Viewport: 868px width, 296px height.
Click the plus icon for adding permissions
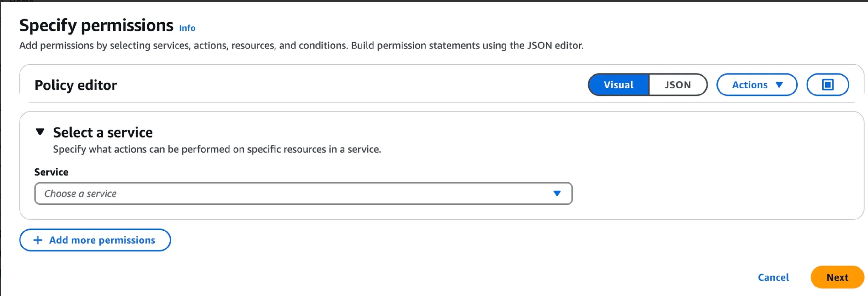(38, 240)
